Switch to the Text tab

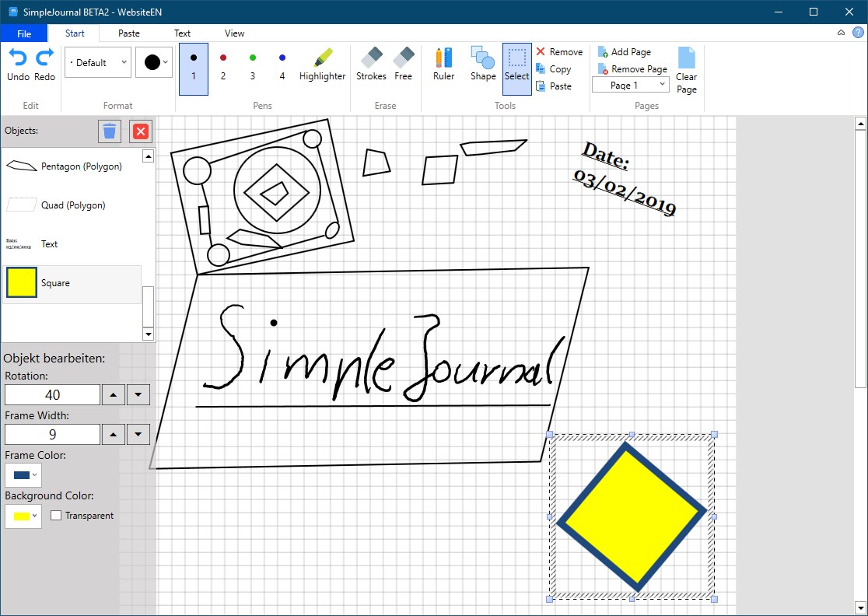[182, 33]
